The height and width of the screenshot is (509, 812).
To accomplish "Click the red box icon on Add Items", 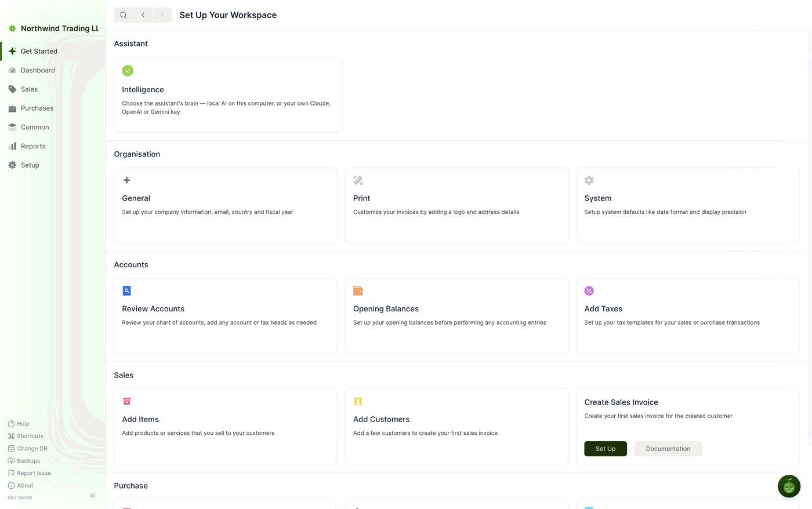I will coord(127,401).
